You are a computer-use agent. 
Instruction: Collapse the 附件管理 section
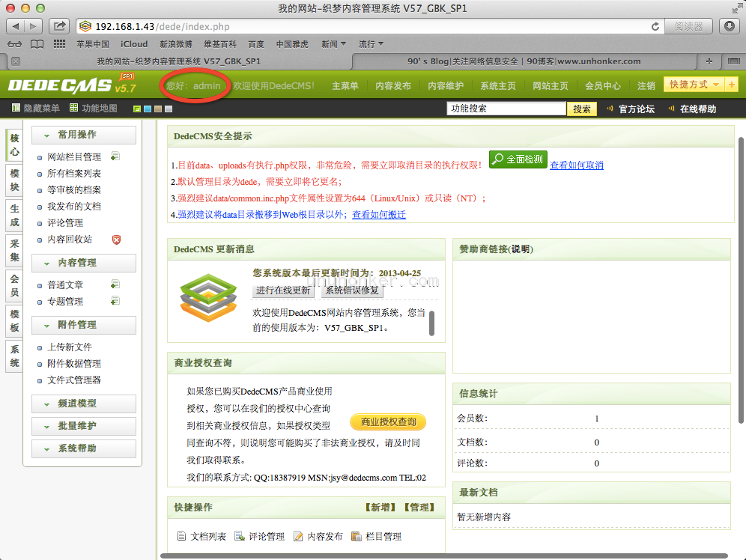[84, 325]
